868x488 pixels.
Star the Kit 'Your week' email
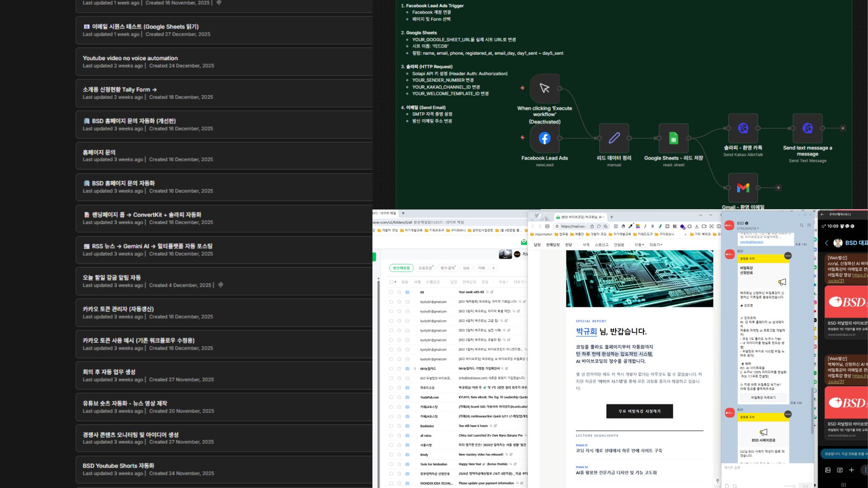[x=399, y=292]
